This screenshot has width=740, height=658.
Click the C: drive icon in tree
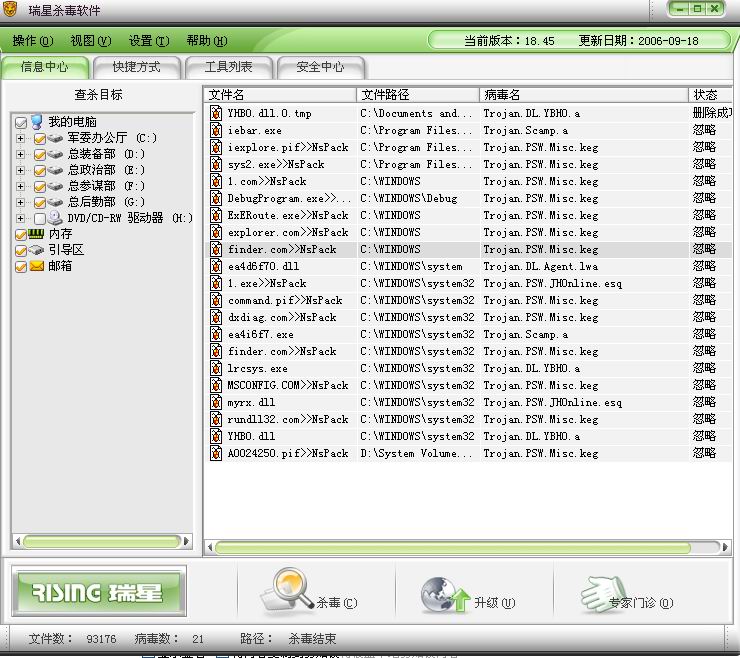click(x=55, y=138)
